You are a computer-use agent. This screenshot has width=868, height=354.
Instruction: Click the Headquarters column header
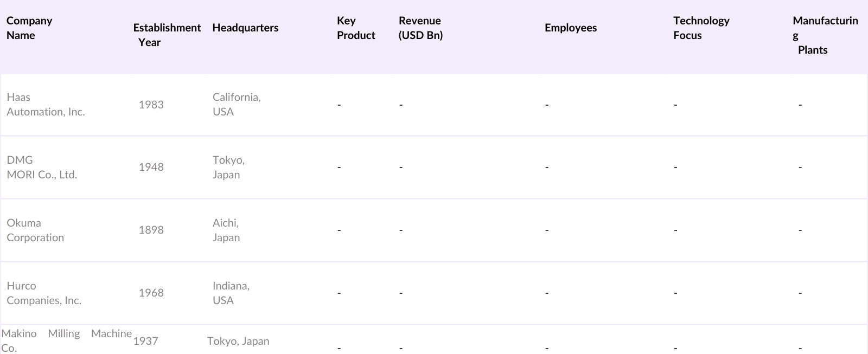245,28
